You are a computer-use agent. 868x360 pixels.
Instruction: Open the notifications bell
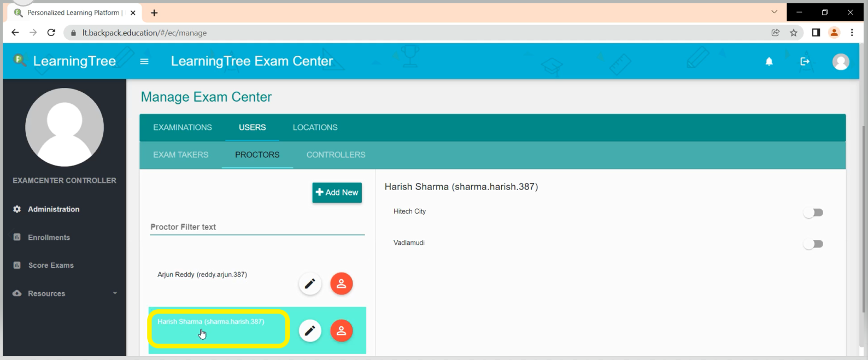(769, 62)
